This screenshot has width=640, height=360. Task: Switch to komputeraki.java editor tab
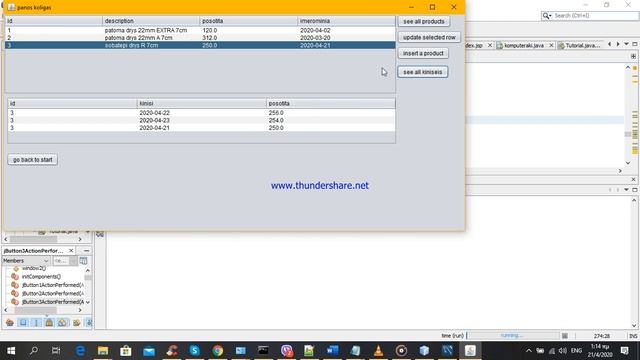click(524, 45)
